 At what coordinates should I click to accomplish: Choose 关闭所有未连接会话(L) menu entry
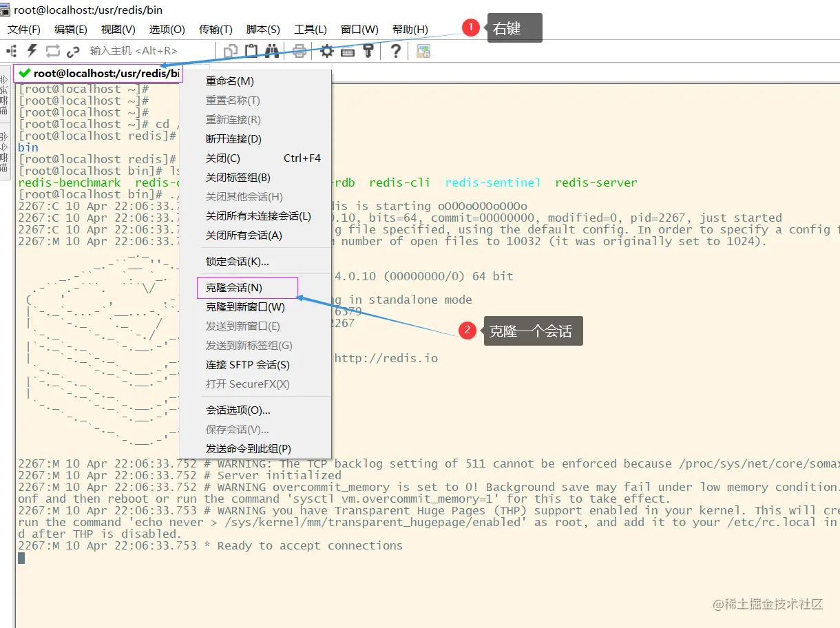255,216
